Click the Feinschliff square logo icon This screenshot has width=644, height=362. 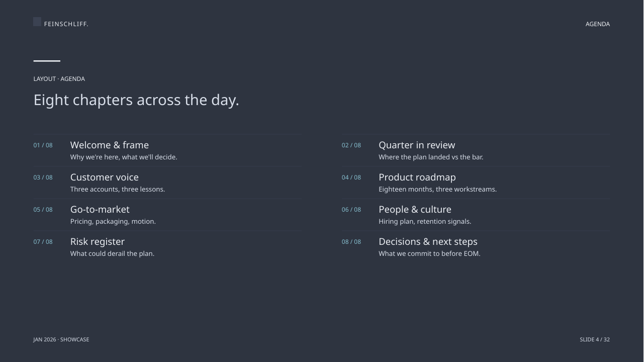[x=37, y=22]
